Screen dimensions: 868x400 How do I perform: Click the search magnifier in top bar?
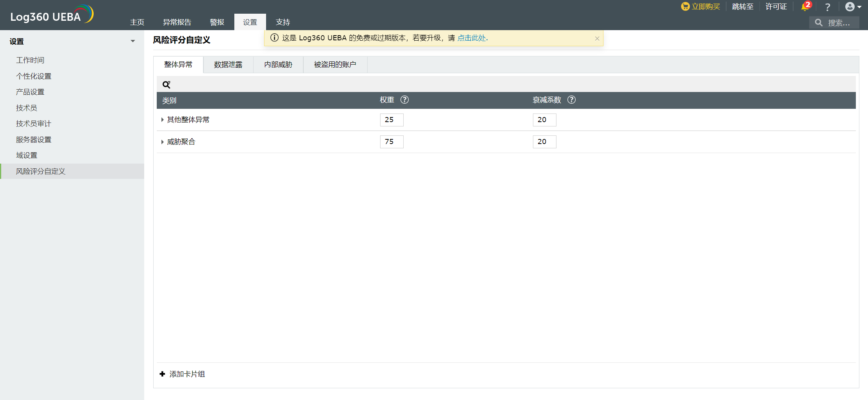[819, 23]
